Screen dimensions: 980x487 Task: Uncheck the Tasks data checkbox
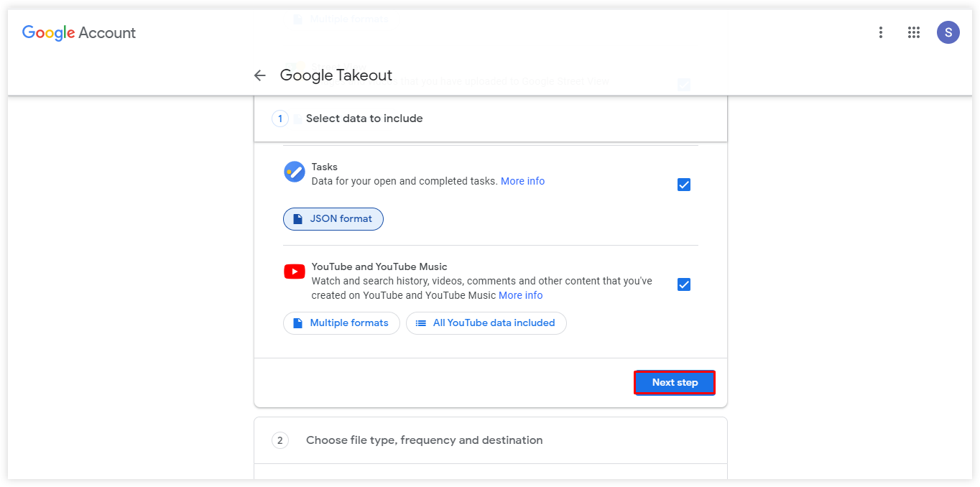pos(683,185)
